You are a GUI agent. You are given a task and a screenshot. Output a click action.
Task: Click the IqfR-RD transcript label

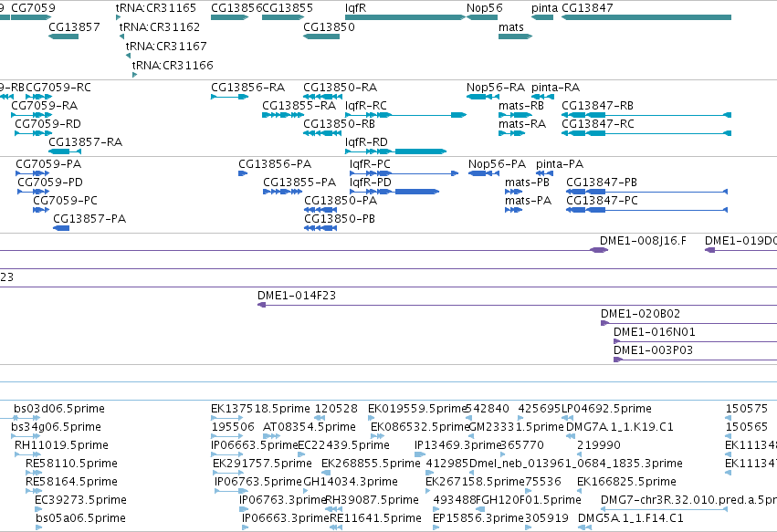coord(366,142)
